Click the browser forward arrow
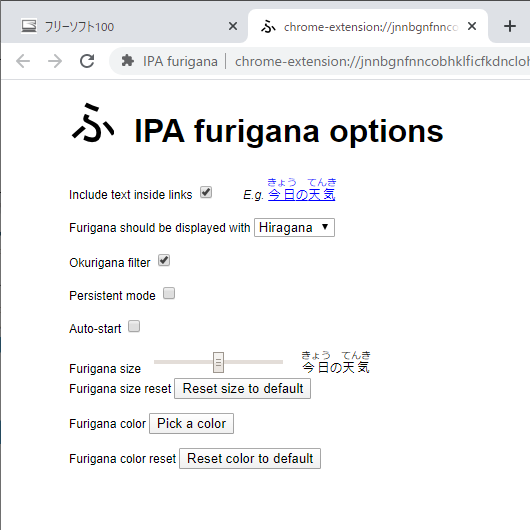This screenshot has width=530, height=530. (55, 61)
